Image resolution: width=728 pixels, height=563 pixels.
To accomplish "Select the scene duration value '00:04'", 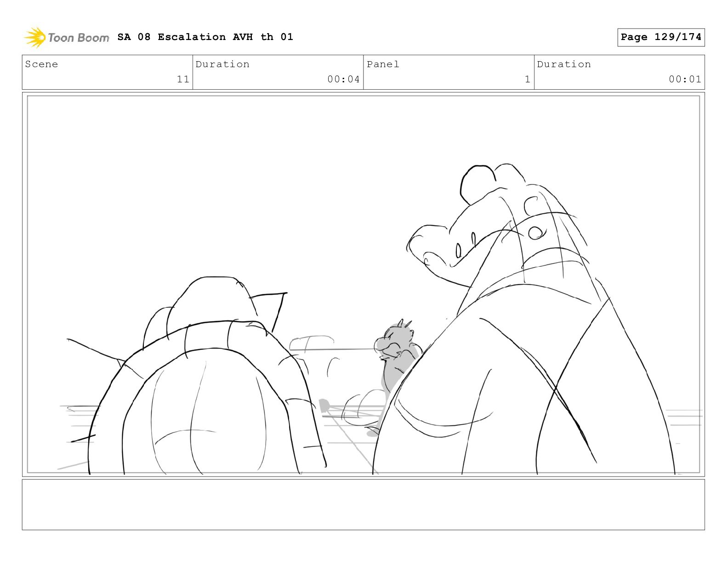I will 343,79.
